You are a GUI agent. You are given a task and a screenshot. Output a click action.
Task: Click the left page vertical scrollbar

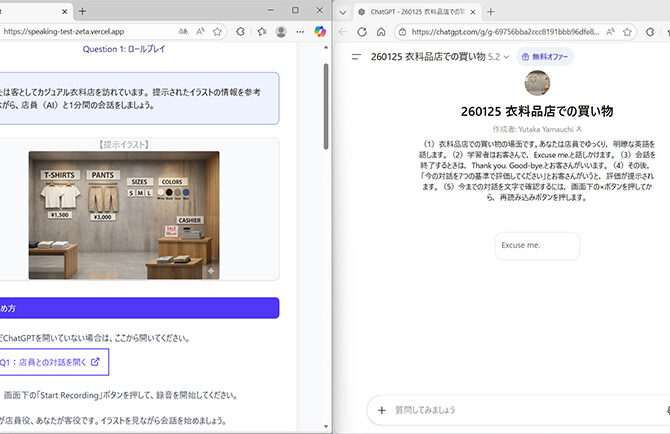click(326, 107)
